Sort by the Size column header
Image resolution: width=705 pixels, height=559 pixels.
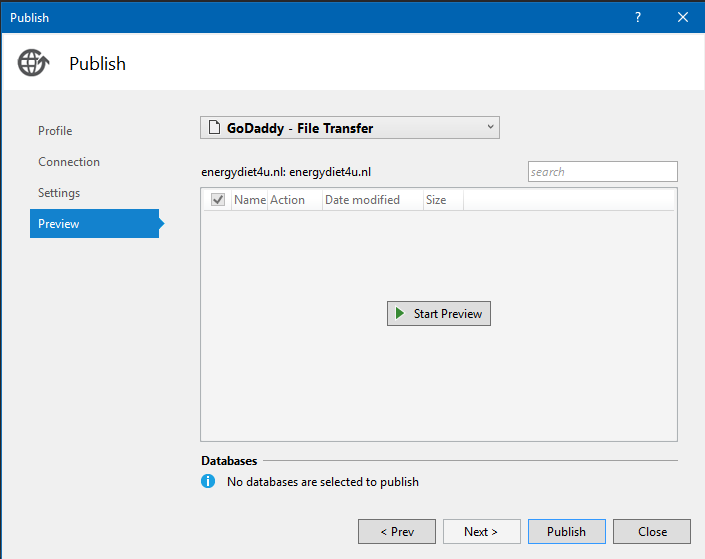(x=443, y=200)
